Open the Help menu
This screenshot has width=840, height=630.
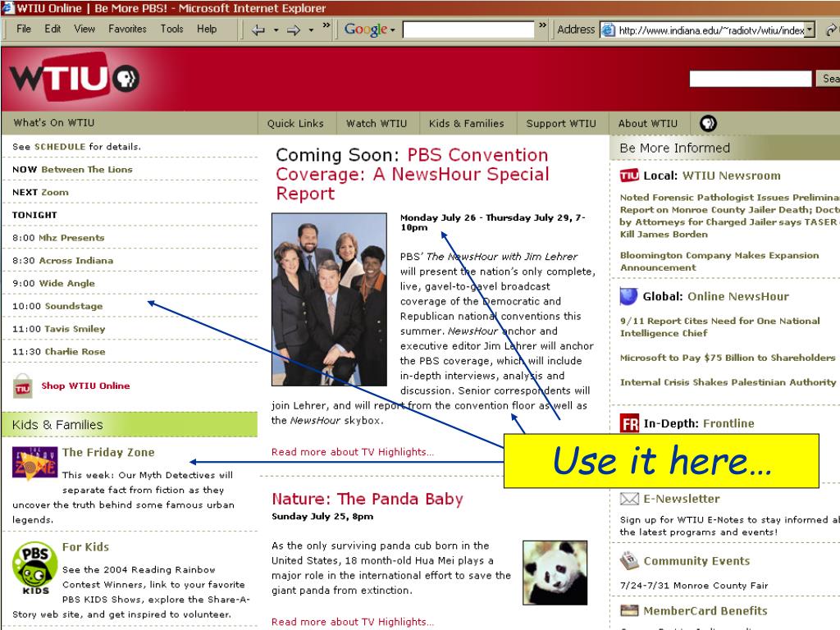(207, 29)
